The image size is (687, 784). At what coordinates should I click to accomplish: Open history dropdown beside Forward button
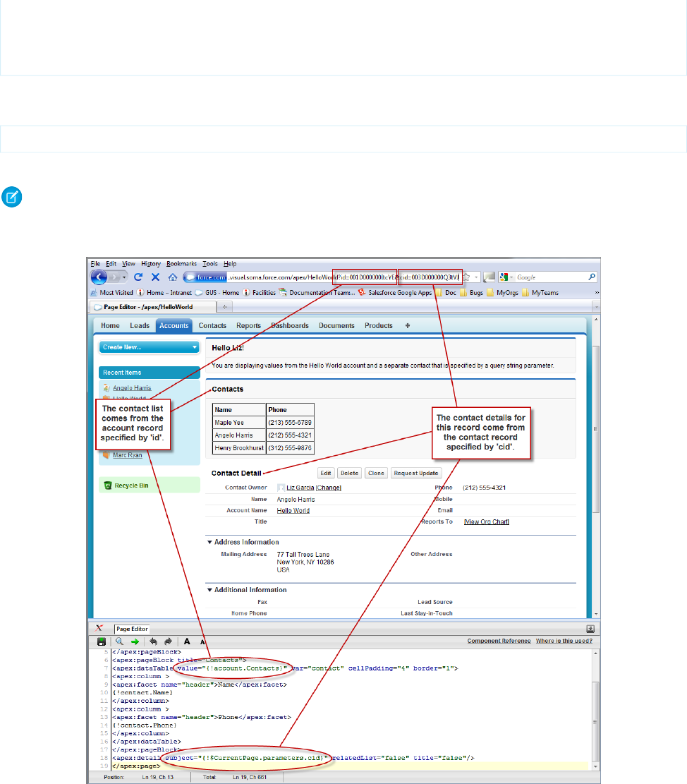124,277
